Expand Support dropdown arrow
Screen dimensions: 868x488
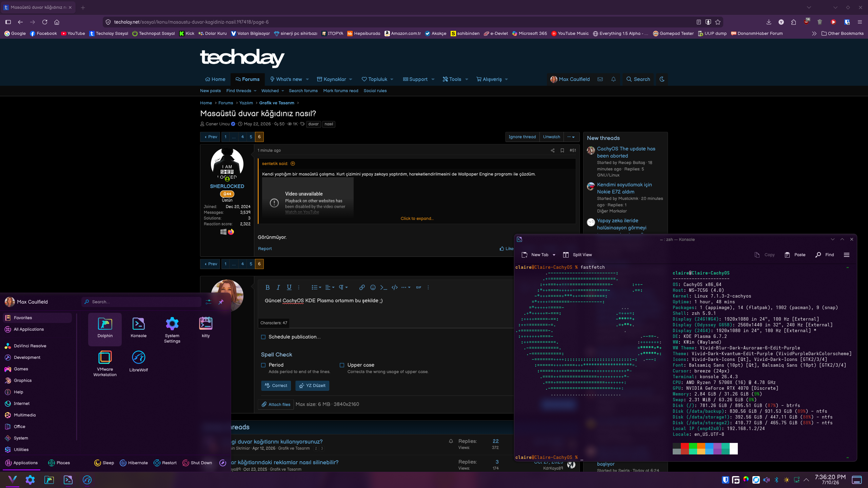point(433,79)
